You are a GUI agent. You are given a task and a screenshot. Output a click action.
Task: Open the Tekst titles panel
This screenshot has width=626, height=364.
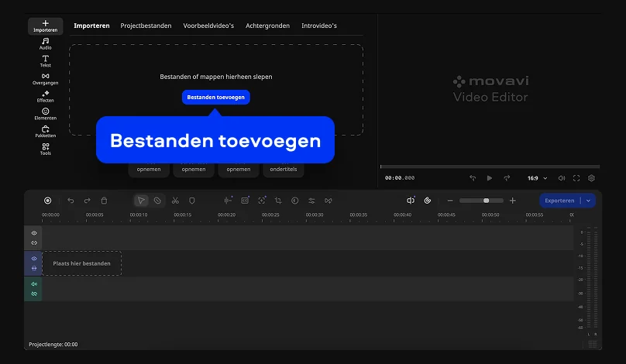coord(45,61)
